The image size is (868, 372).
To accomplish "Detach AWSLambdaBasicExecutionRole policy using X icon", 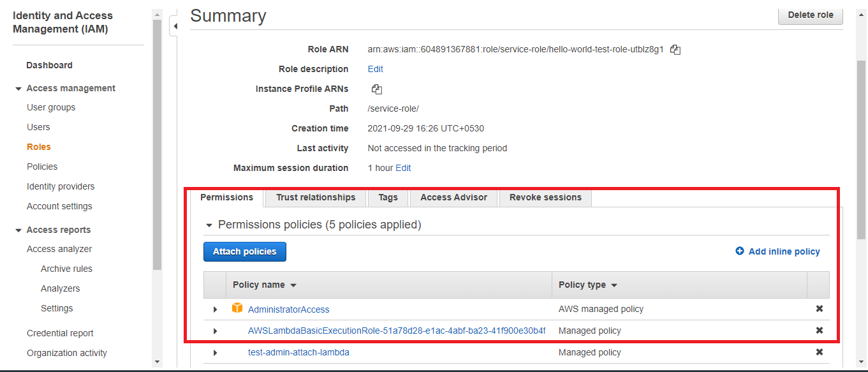I will click(x=820, y=331).
